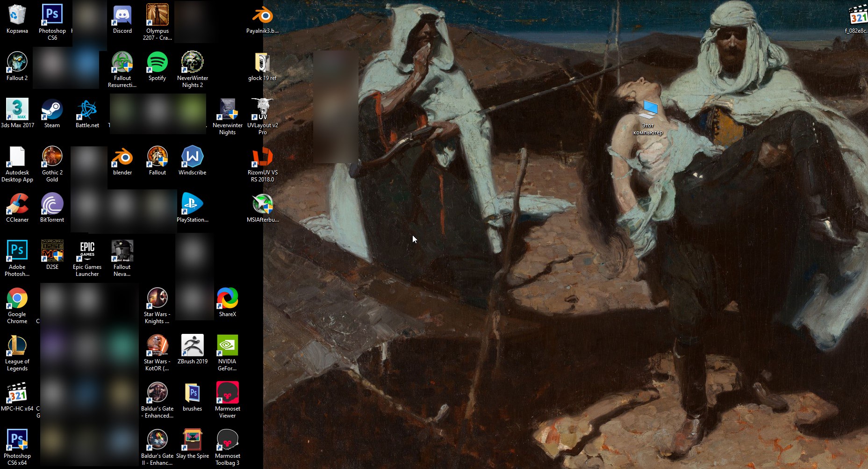The image size is (868, 469).
Task: Click the Olympus 2207 game icon
Action: tap(158, 15)
